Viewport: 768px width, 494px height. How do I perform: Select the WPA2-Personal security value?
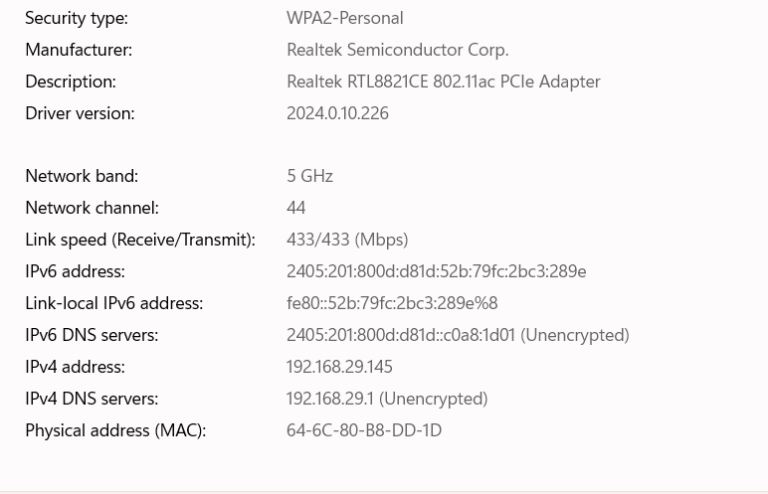pyautogui.click(x=345, y=18)
